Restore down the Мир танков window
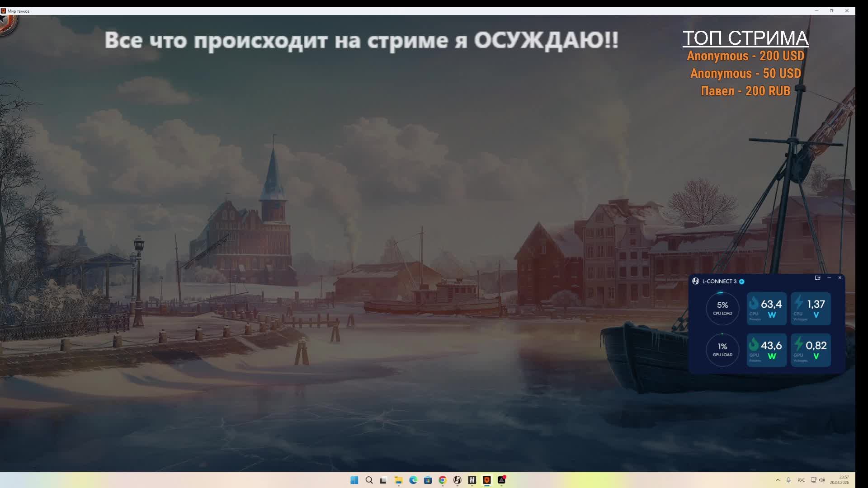Viewport: 868px width, 488px height. 831,11
